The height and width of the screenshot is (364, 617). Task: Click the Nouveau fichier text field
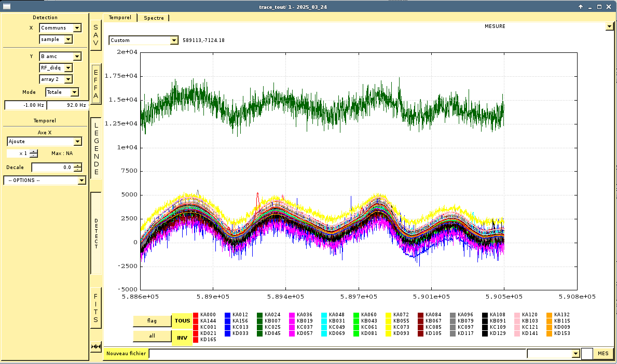click(x=337, y=354)
